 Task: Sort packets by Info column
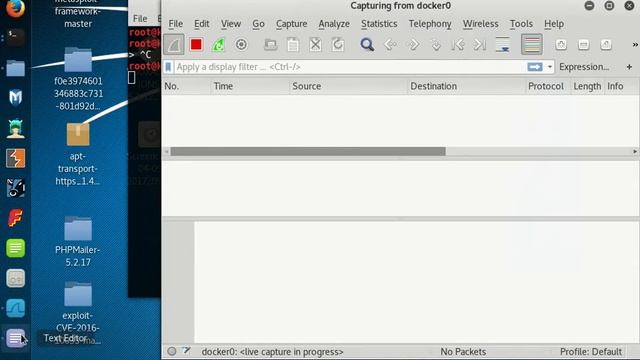[621, 86]
